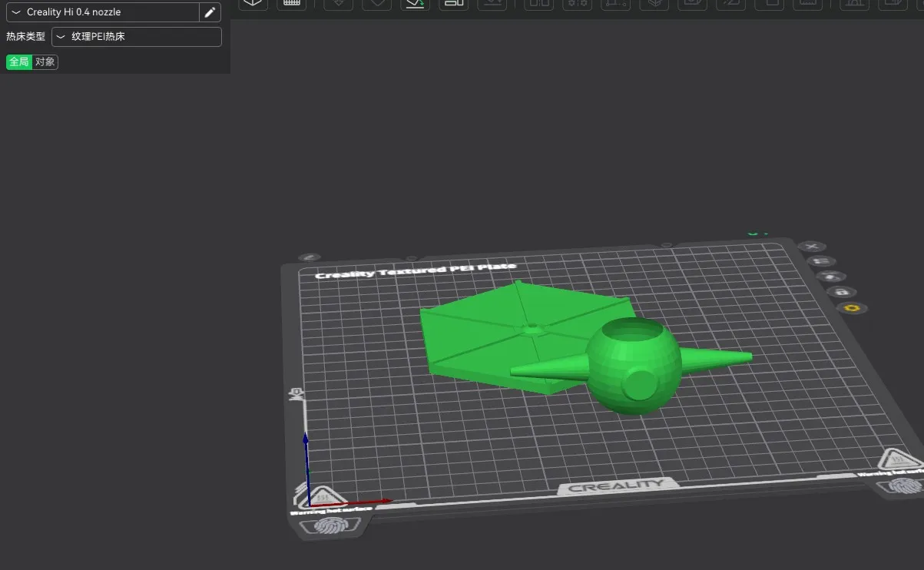Switch to 全局 (Global) settings mode
The image size is (924, 570).
pyautogui.click(x=19, y=62)
